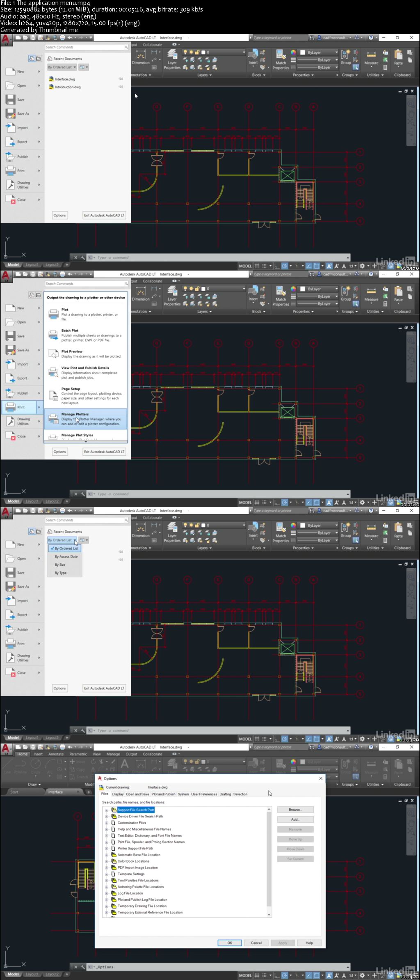This screenshot has height=980, width=420.
Task: Confirm Options dialog with OK
Action: tap(230, 943)
